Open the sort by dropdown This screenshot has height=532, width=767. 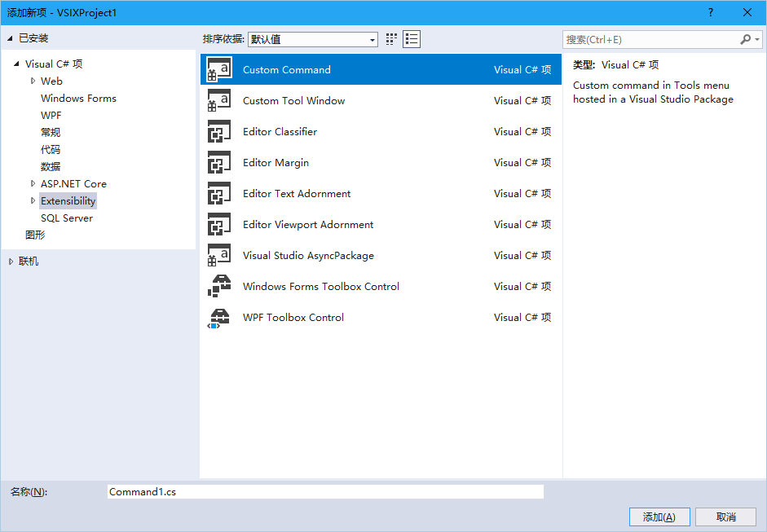(312, 39)
